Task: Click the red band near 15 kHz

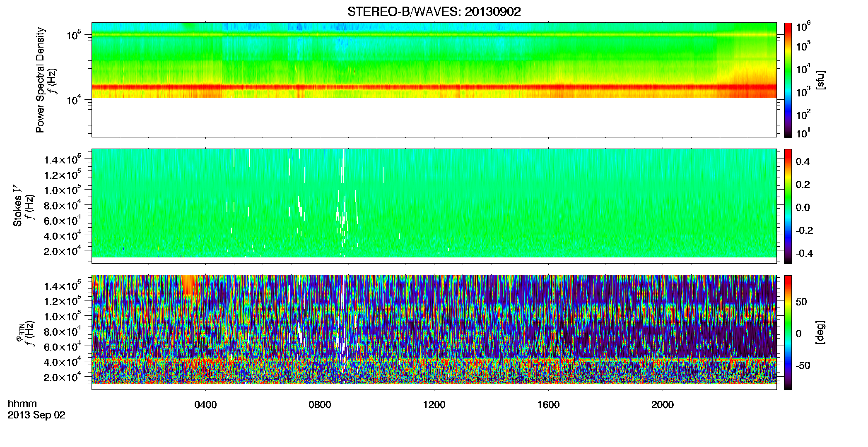Action: [x=434, y=87]
